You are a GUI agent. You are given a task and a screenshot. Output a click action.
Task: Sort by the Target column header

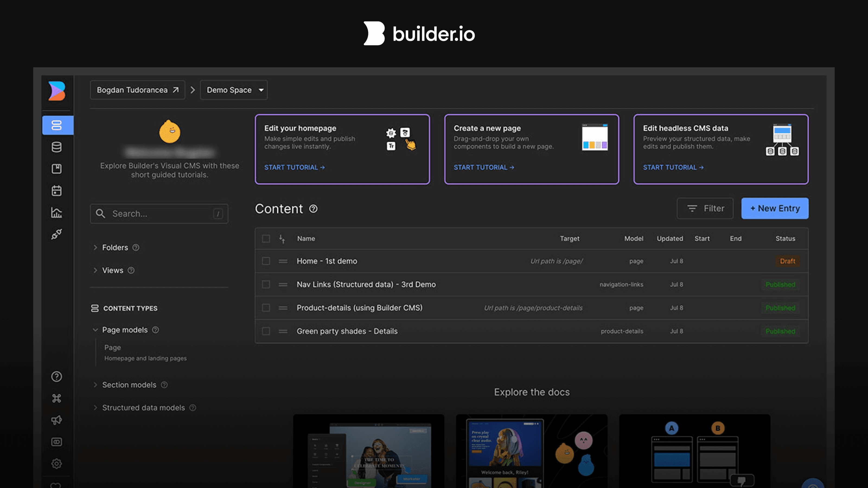pyautogui.click(x=569, y=239)
